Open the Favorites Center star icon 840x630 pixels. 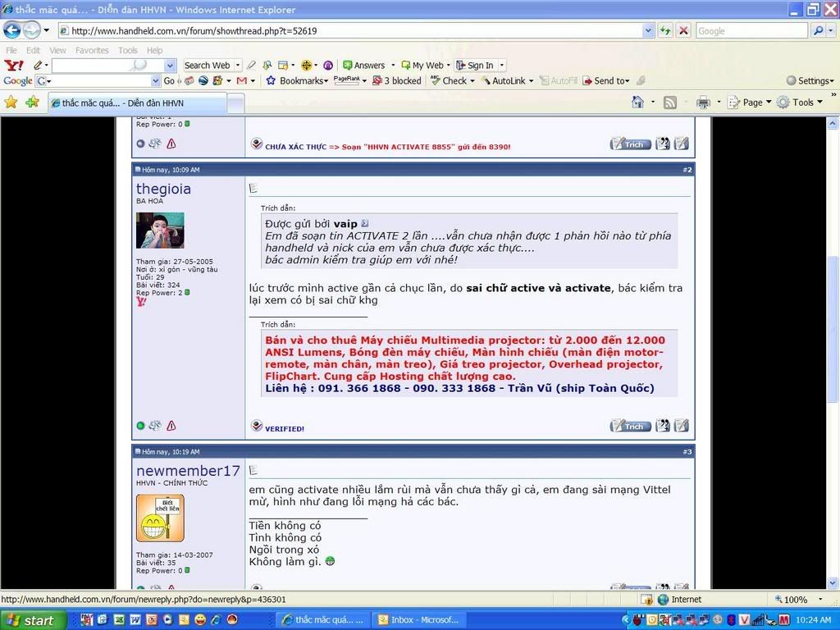point(11,102)
